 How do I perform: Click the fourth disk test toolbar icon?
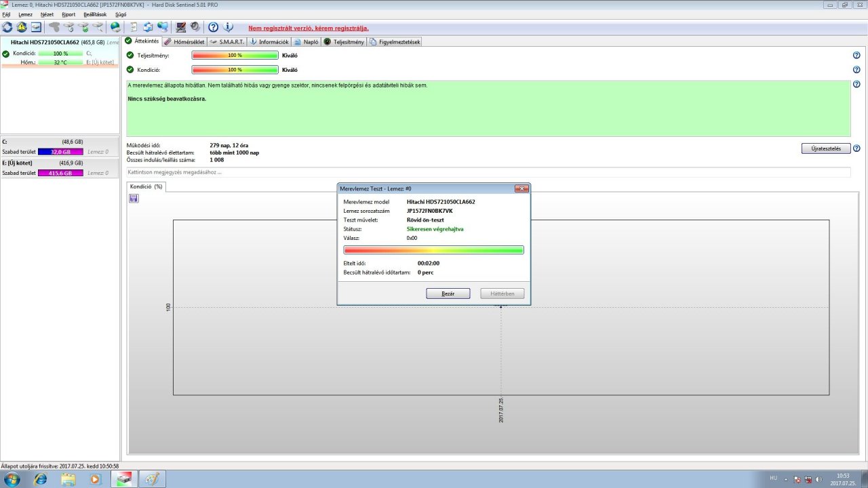tap(98, 27)
